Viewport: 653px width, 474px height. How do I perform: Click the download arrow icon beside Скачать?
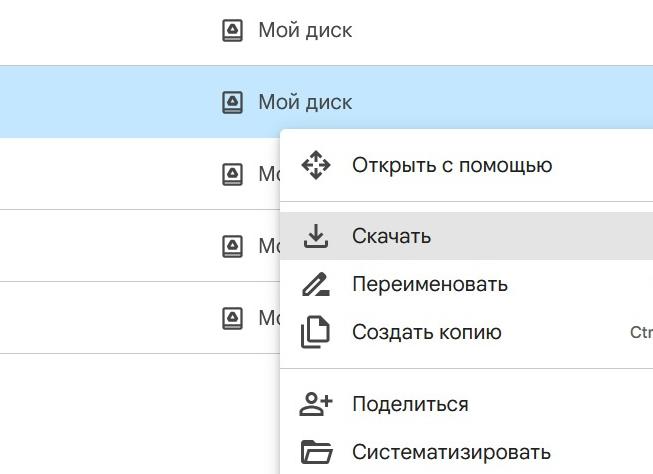[x=316, y=236]
